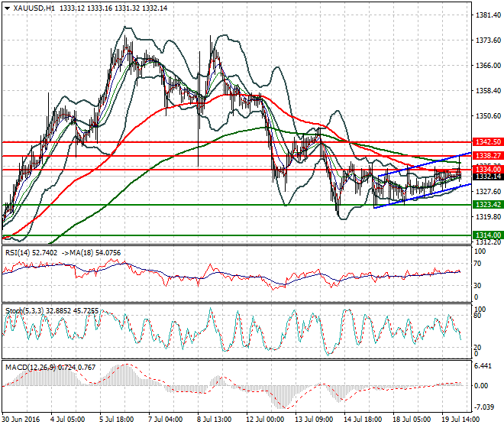504x428 pixels.
Task: Click the chart menu triangle beside XAUUSD,H1
Action: [7, 8]
